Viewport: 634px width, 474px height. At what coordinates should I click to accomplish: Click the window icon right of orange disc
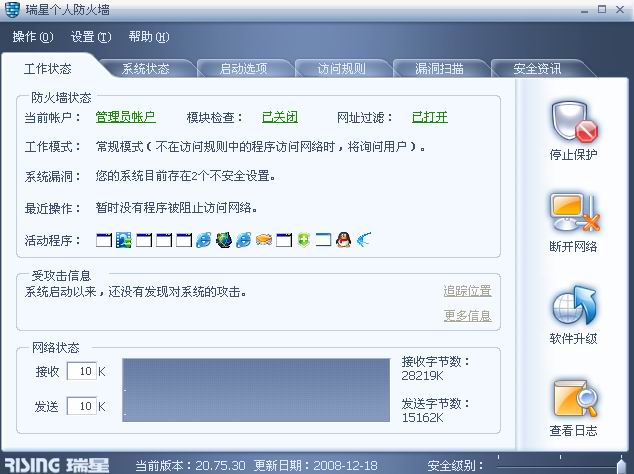[283, 240]
